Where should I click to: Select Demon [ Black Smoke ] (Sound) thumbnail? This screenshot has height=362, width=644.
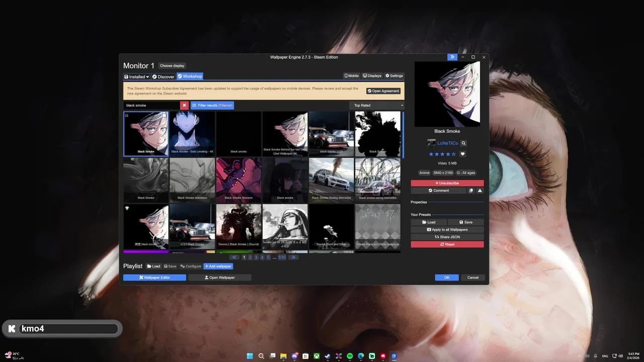[238, 226]
